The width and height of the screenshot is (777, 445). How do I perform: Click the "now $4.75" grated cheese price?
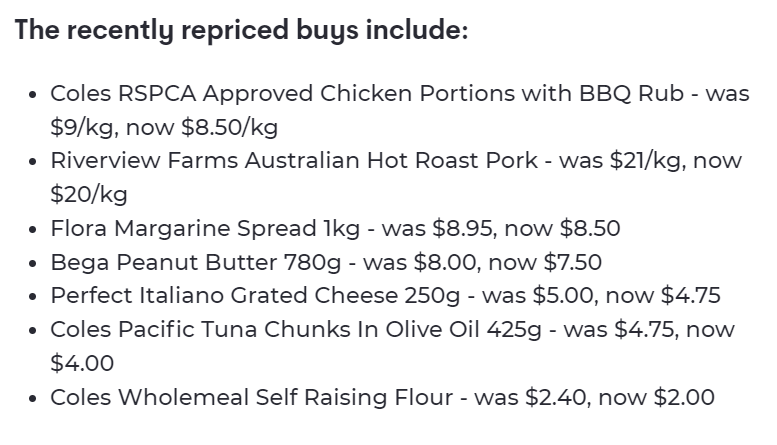click(663, 295)
